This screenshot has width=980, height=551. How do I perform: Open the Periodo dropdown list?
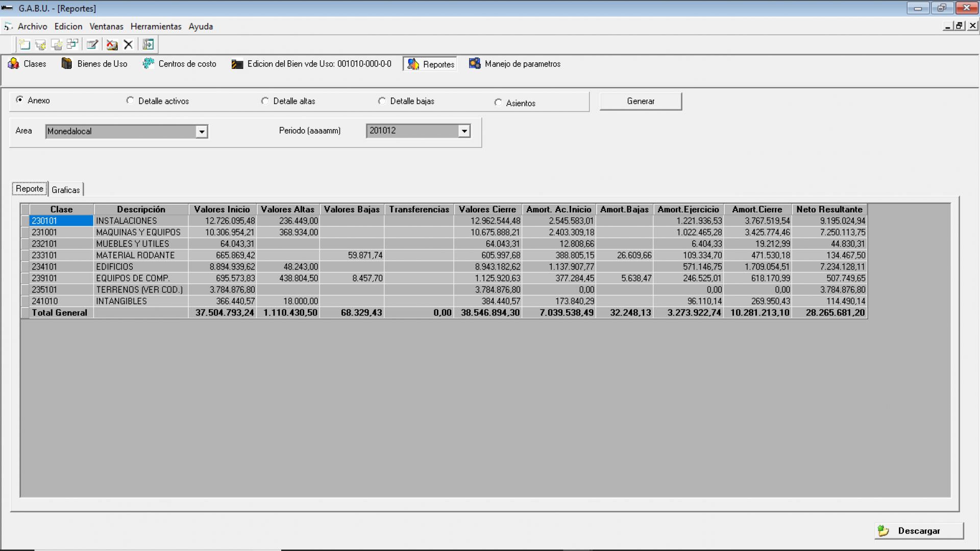464,131
